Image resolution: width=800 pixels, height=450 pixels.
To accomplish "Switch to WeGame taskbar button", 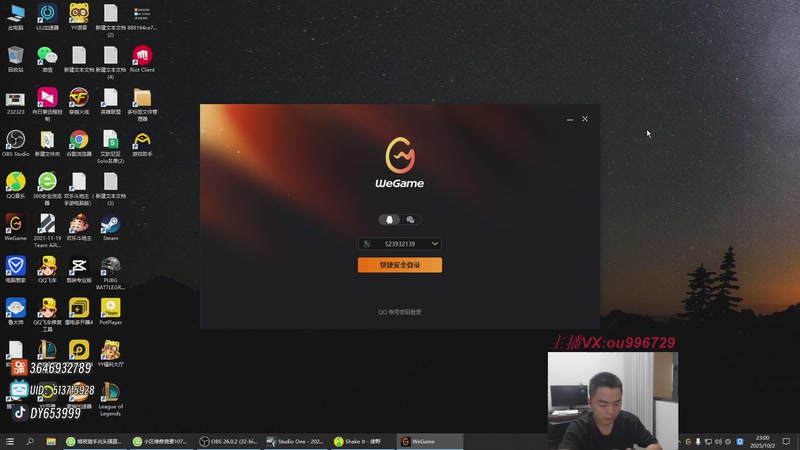I will point(429,441).
